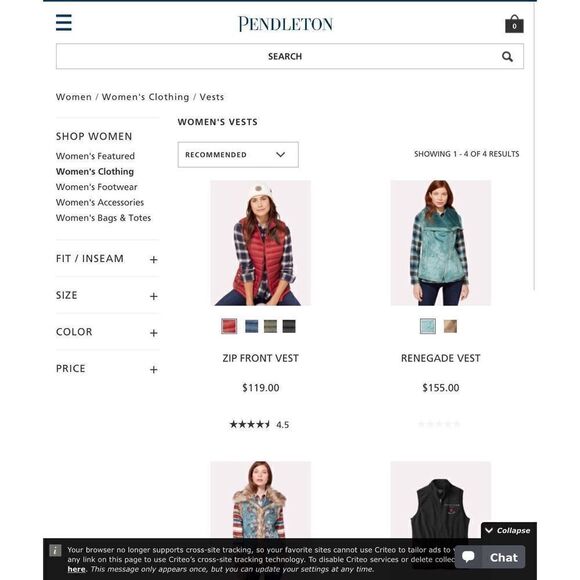The image size is (580, 580).
Task: Expand the Fit / Inseam filter
Action: pos(107,259)
